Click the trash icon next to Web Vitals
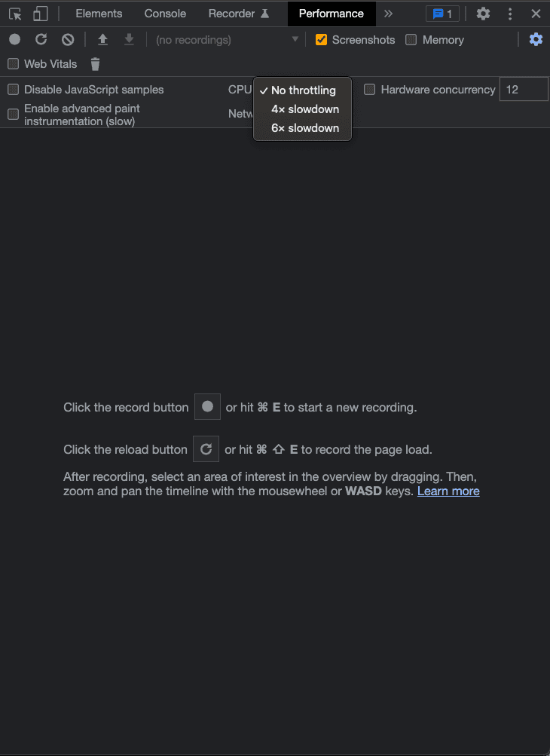This screenshot has height=756, width=550. click(95, 64)
